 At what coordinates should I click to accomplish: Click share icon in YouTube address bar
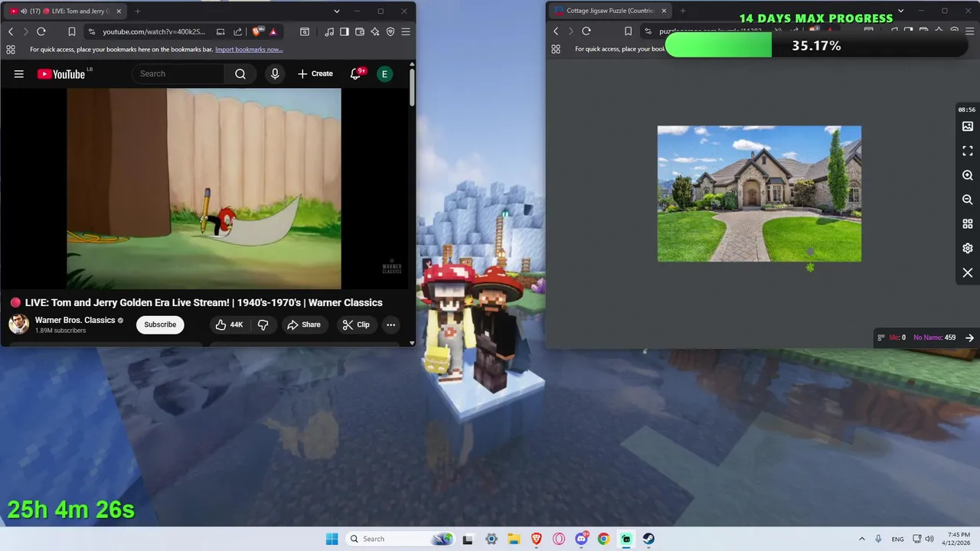237,31
